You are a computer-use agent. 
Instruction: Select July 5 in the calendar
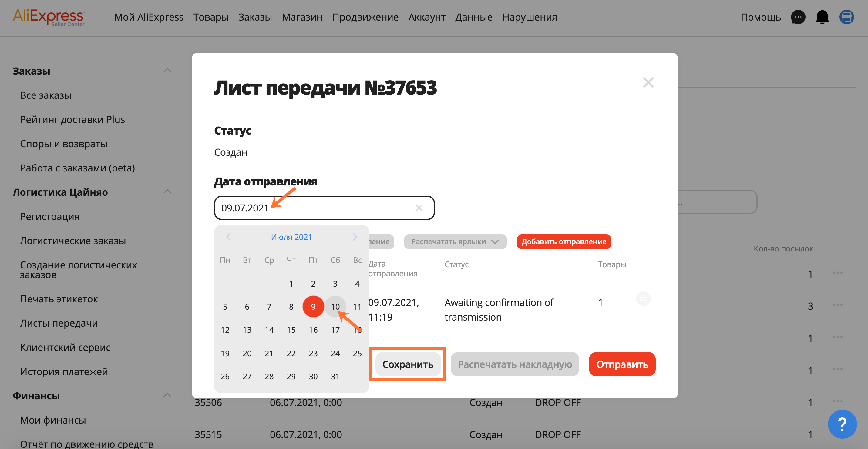pyautogui.click(x=225, y=307)
